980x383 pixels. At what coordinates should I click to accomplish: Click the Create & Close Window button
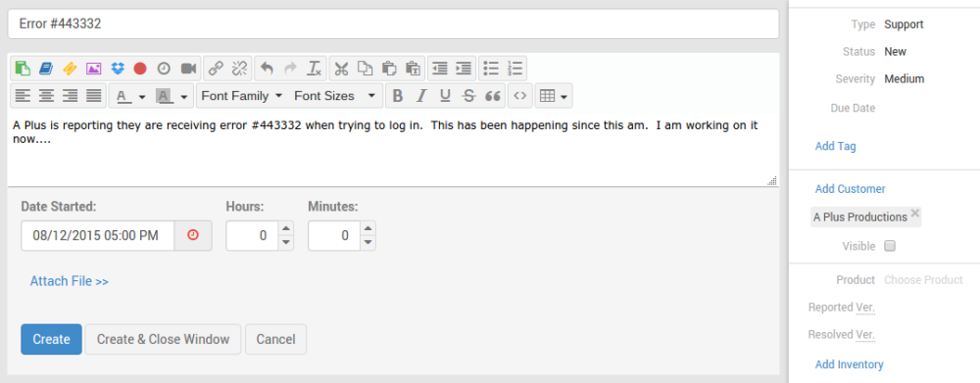point(163,339)
